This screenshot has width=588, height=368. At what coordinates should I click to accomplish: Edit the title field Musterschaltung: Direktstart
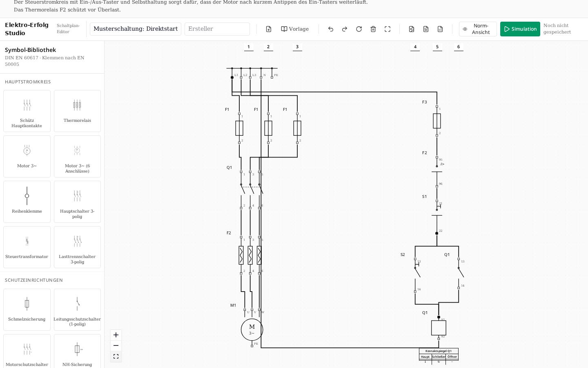pos(136,29)
